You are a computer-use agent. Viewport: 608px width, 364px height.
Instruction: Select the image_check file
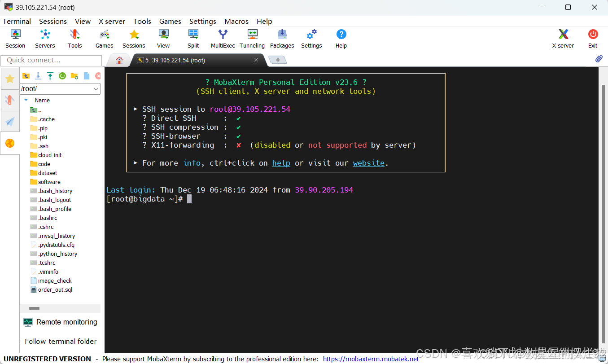[51, 281]
